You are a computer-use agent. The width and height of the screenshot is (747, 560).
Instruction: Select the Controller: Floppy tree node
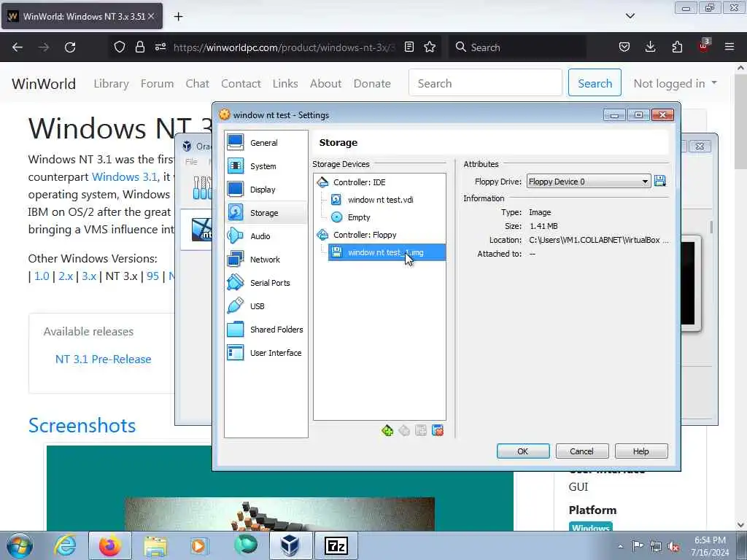[x=365, y=235]
